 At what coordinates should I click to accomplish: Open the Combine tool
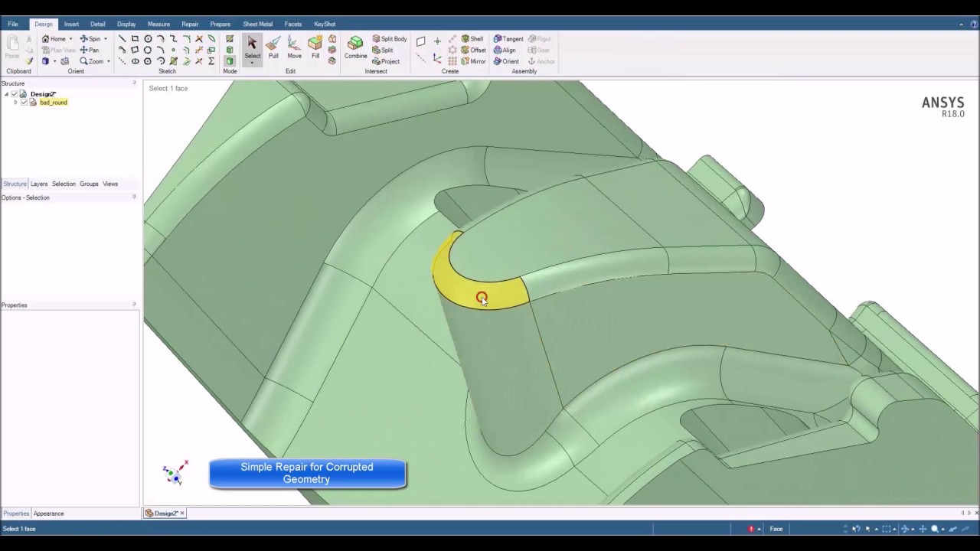click(355, 47)
